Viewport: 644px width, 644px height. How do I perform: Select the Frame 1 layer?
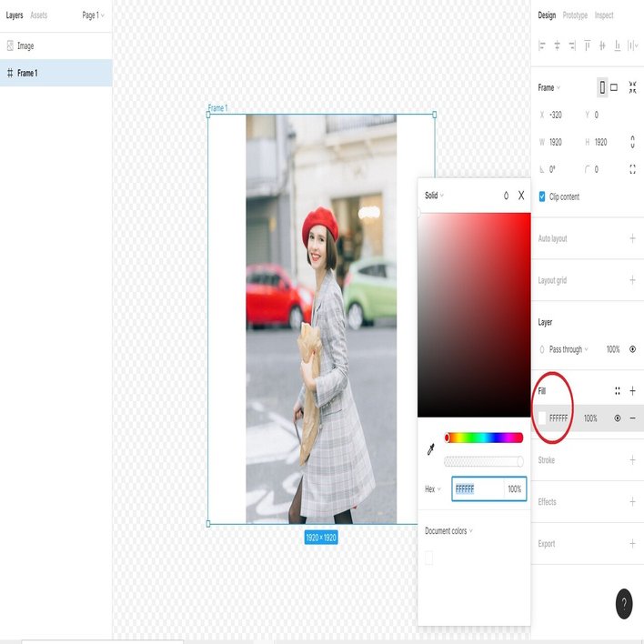click(55, 73)
